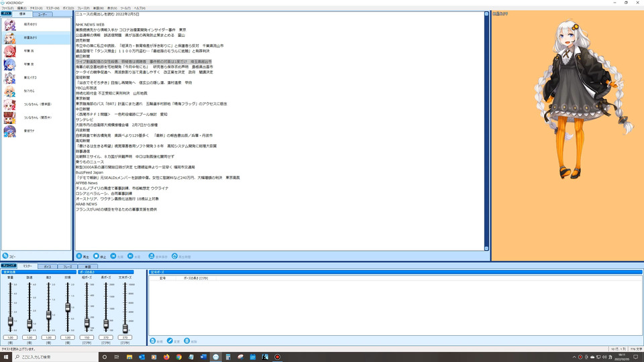Click the 削除 delete button in the symbol pause panel
This screenshot has width=644, height=362.
[x=191, y=341]
